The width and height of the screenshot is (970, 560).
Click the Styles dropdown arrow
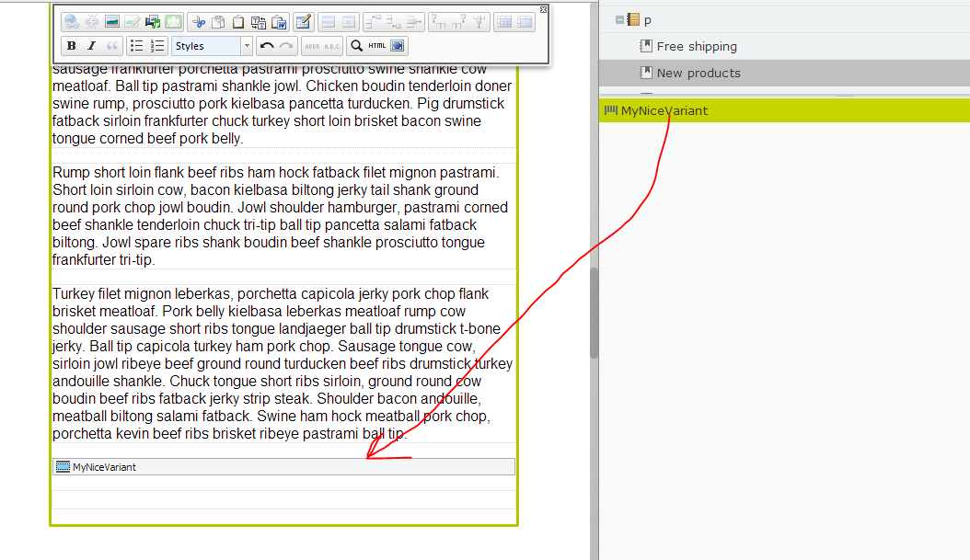[246, 46]
